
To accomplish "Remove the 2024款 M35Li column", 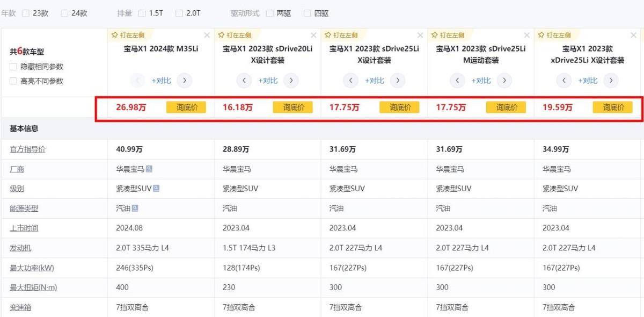I will (x=207, y=35).
